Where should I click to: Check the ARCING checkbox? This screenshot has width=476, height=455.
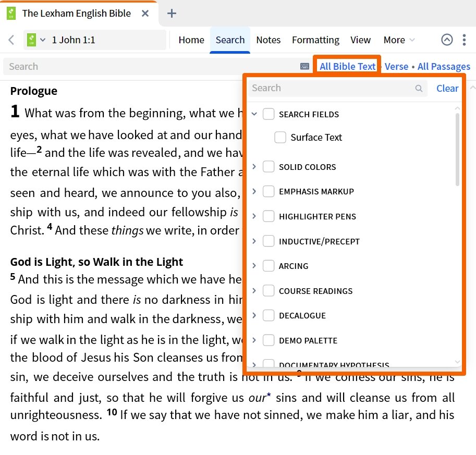pyautogui.click(x=268, y=266)
